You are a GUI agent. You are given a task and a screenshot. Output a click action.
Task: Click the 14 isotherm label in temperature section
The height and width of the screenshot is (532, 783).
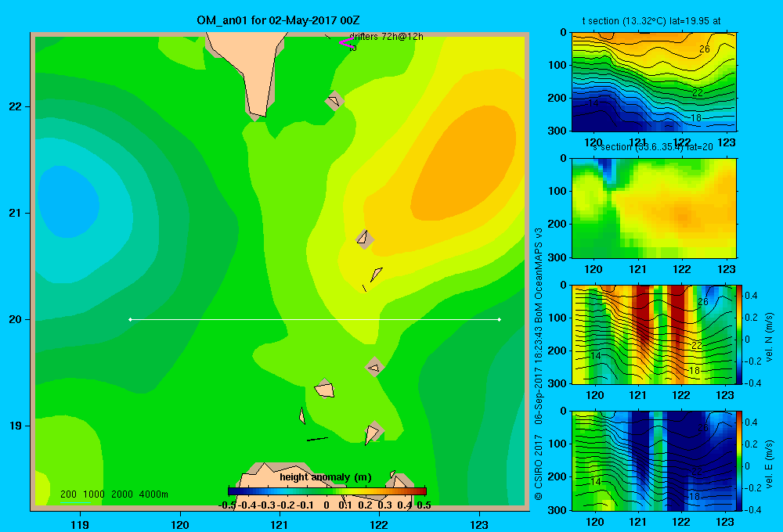[593, 103]
